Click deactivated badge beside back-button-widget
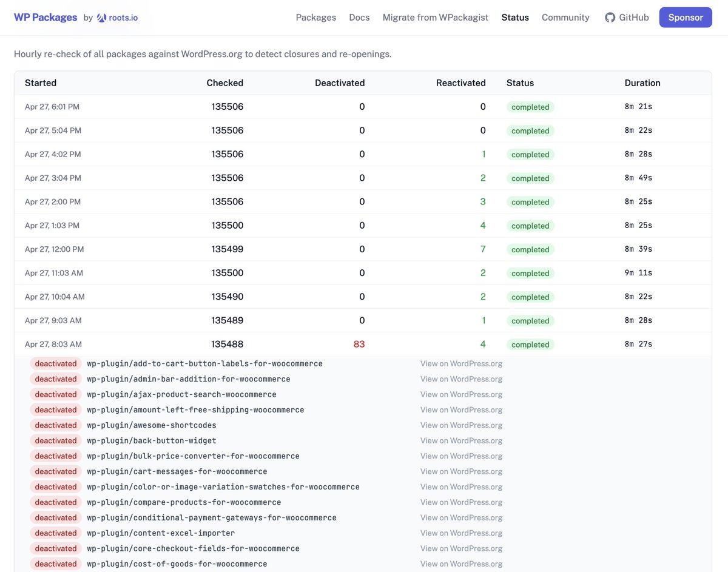Image resolution: width=728 pixels, height=572 pixels. pyautogui.click(x=56, y=440)
